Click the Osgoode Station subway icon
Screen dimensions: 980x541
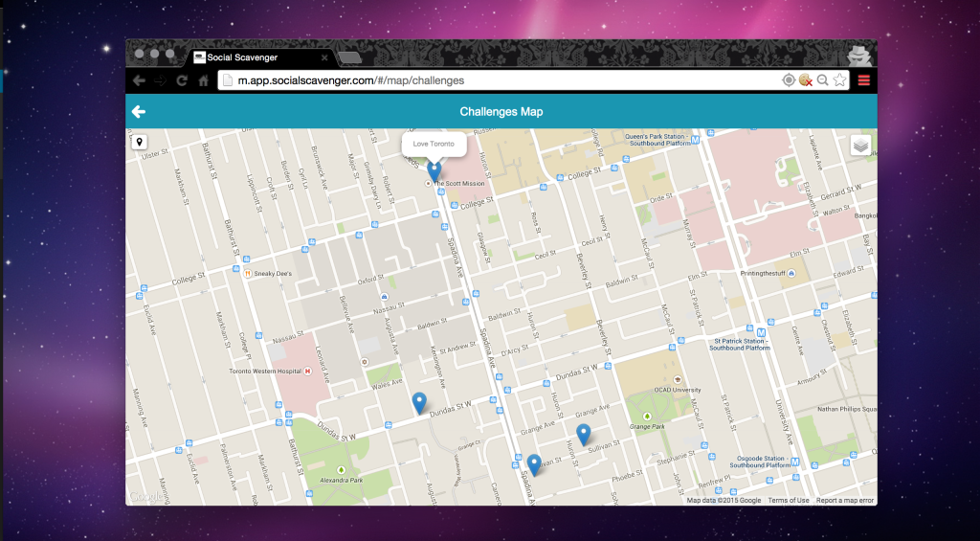pyautogui.click(x=795, y=462)
